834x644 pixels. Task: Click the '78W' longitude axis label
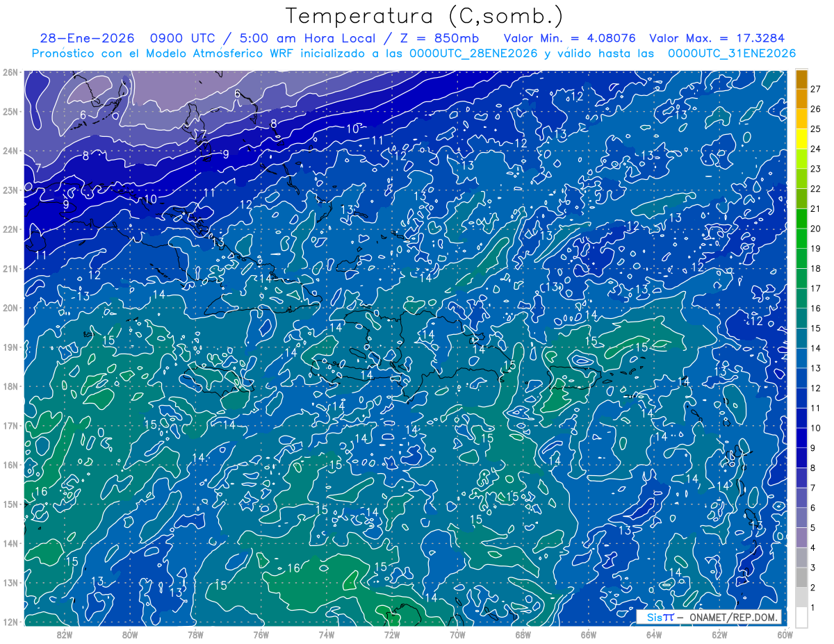[x=195, y=634]
